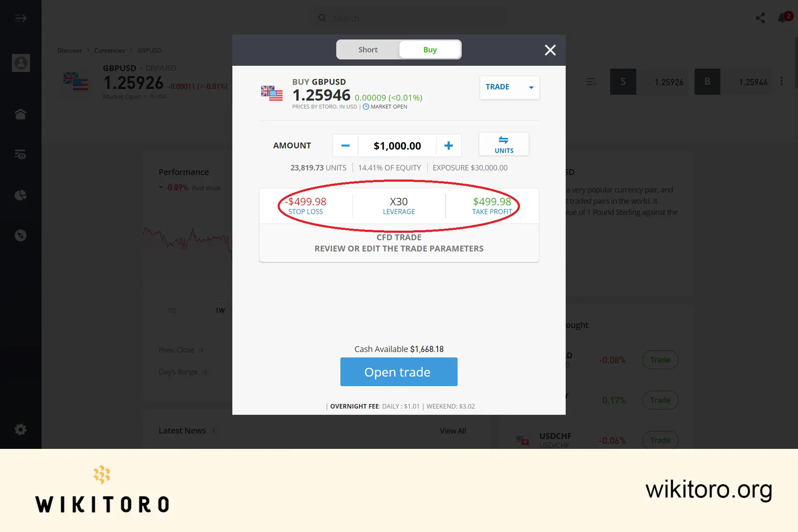Click the home/portfolio sidebar icon
This screenshot has height=532, width=798.
[21, 114]
